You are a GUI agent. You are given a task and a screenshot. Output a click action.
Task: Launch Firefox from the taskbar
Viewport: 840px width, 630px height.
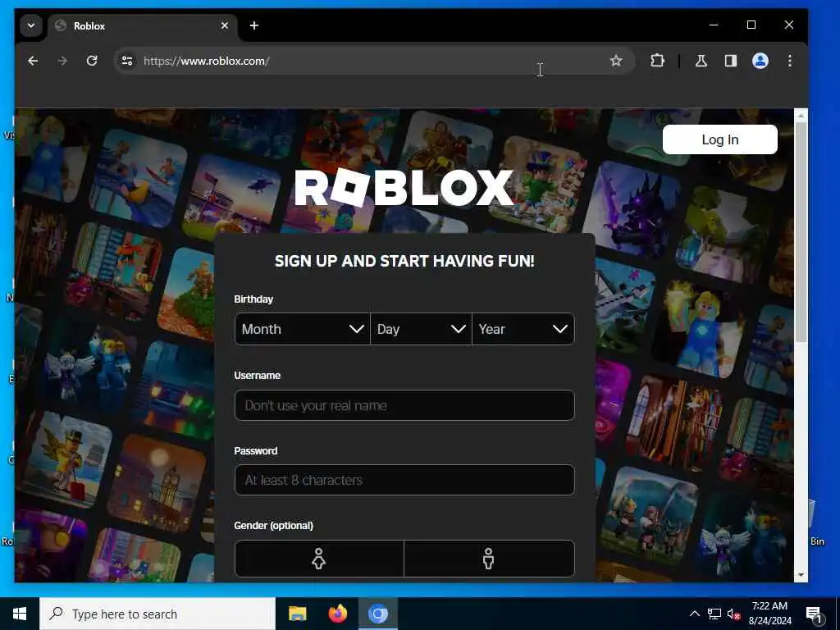(x=337, y=614)
